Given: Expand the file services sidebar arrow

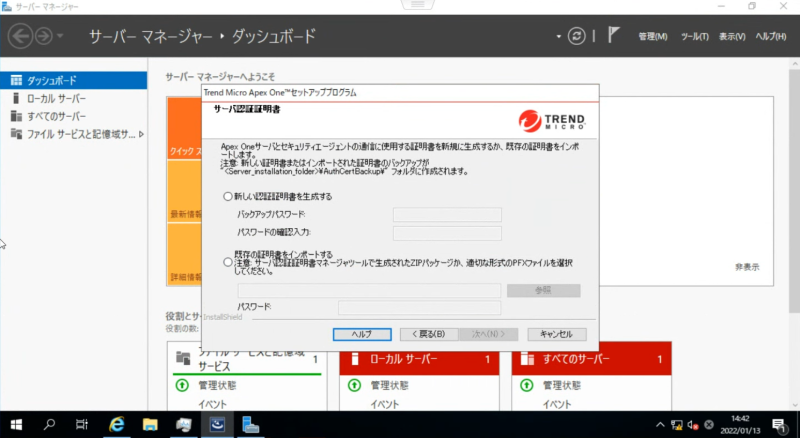Looking at the screenshot, I should click(141, 134).
